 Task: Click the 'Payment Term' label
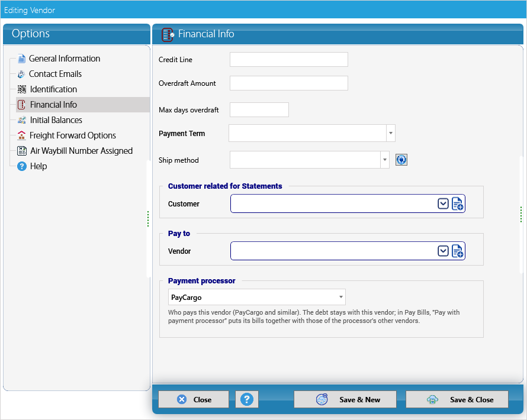pyautogui.click(x=182, y=134)
